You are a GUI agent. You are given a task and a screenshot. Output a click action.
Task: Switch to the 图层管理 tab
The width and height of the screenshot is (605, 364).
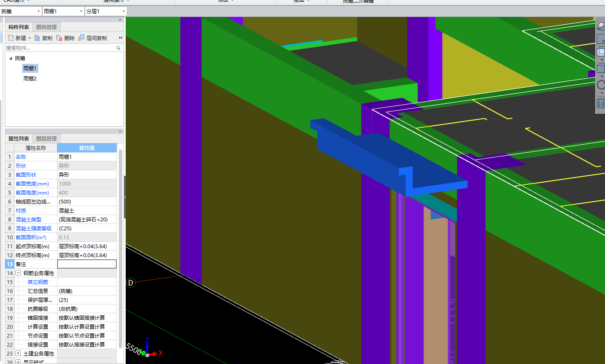[46, 139]
